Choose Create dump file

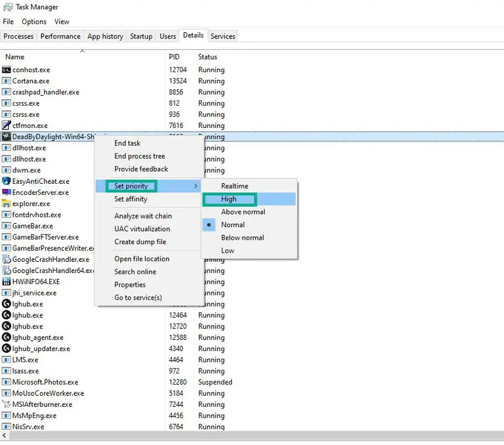(149, 242)
